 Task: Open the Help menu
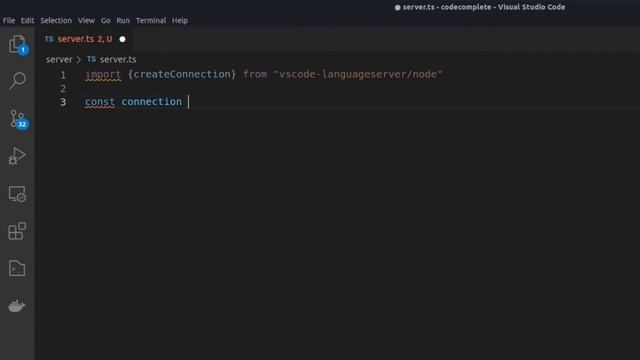pyautogui.click(x=180, y=20)
